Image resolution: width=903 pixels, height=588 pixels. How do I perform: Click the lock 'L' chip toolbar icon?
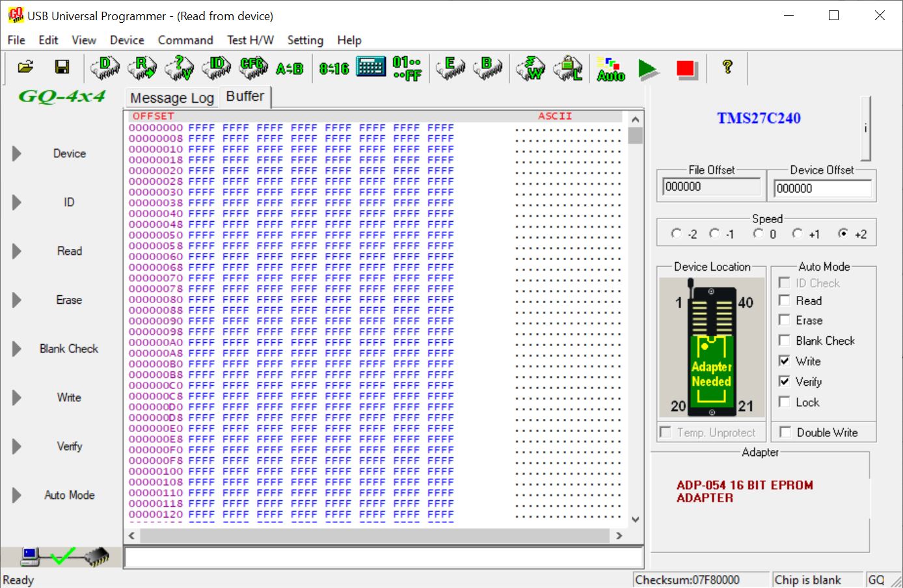tap(568, 68)
